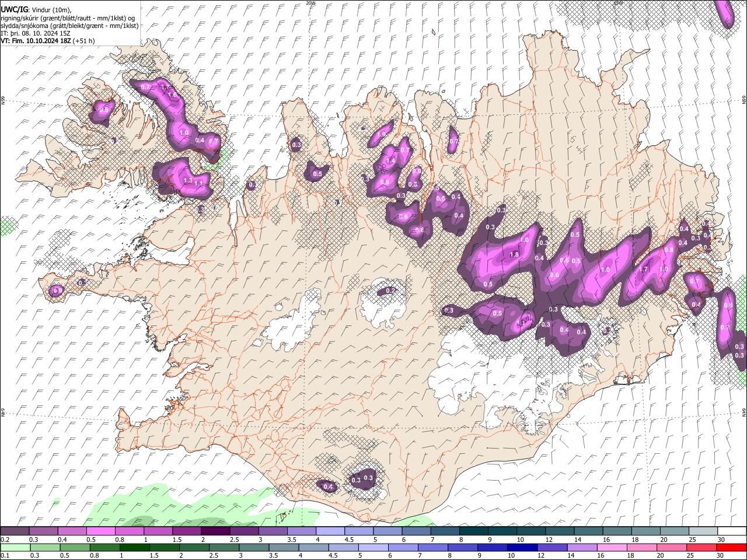
Task: Pick the light pink swatch between 16 and 18, bottom row
Action: (611, 547)
